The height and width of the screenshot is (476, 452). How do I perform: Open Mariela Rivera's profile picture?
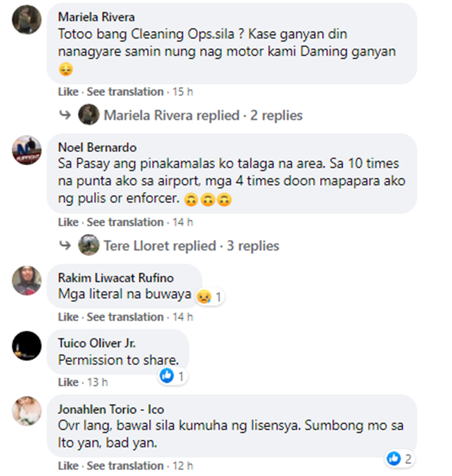(27, 19)
